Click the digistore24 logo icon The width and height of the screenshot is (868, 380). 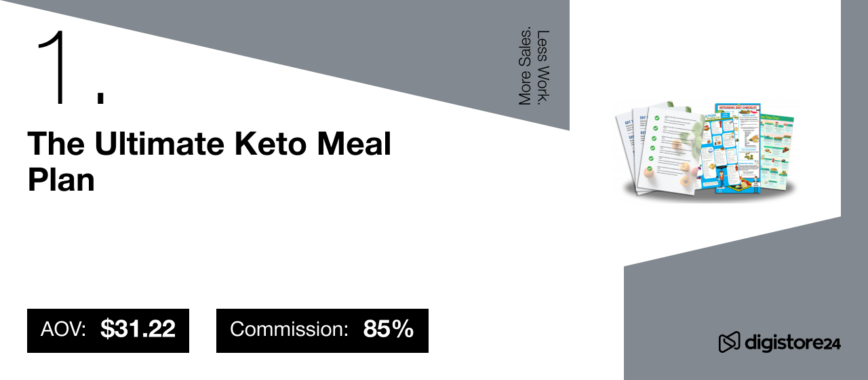(x=729, y=343)
